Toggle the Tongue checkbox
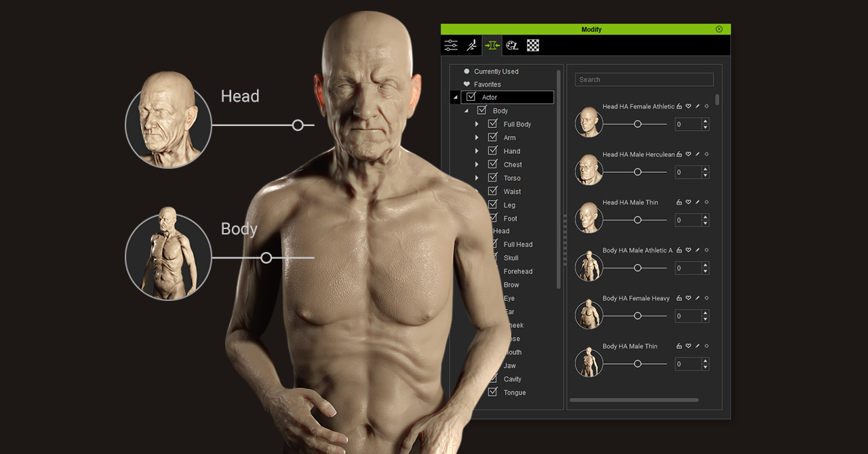868x454 pixels. [493, 392]
